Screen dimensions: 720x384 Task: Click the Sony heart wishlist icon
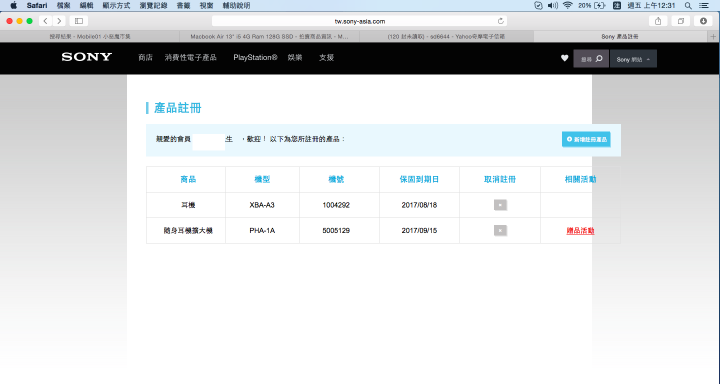click(564, 58)
